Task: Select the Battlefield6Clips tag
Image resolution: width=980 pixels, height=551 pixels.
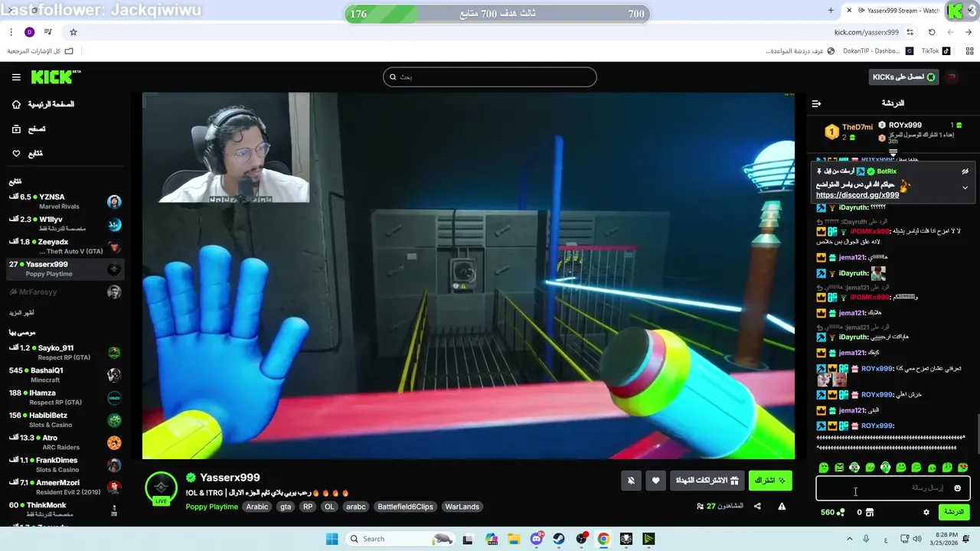Action: [405, 507]
